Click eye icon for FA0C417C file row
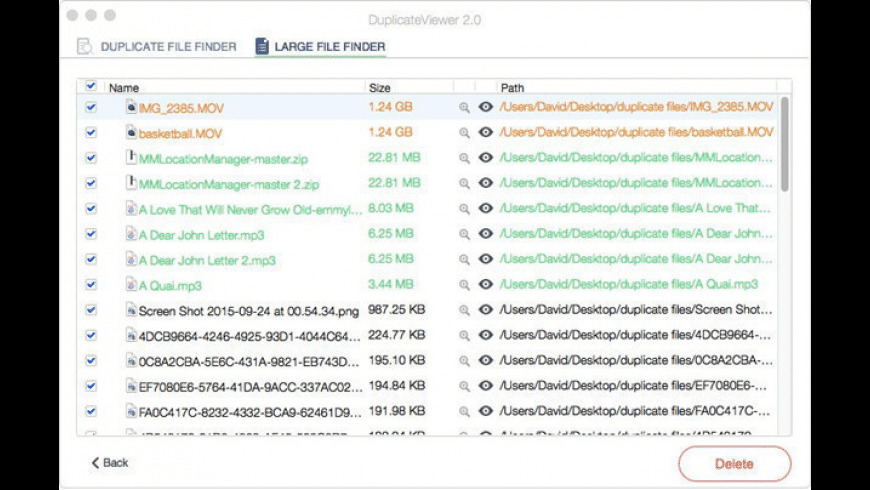 [486, 411]
